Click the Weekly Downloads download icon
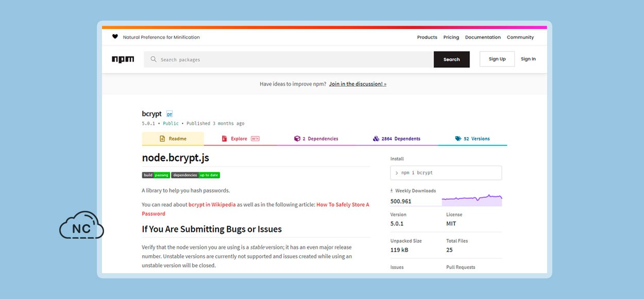 (392, 191)
